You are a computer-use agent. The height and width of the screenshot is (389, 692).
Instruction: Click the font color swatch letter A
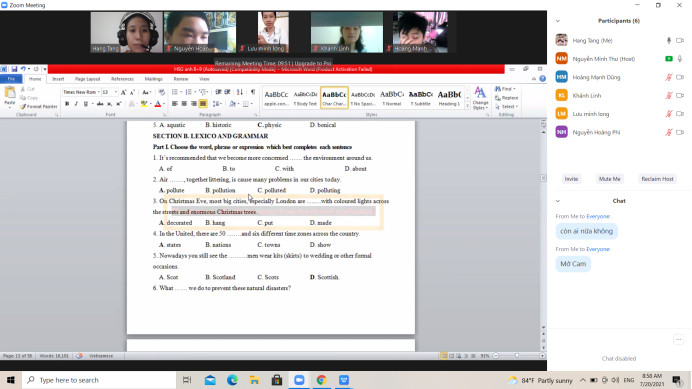pos(158,104)
